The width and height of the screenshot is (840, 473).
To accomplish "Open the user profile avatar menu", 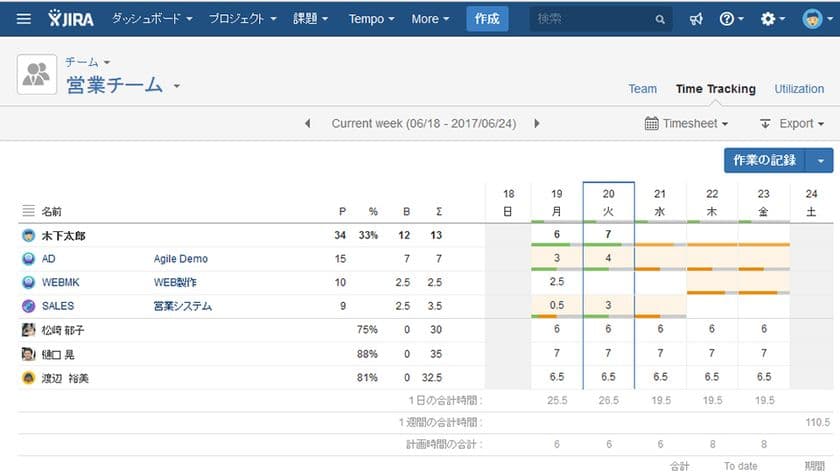I will pos(814,19).
